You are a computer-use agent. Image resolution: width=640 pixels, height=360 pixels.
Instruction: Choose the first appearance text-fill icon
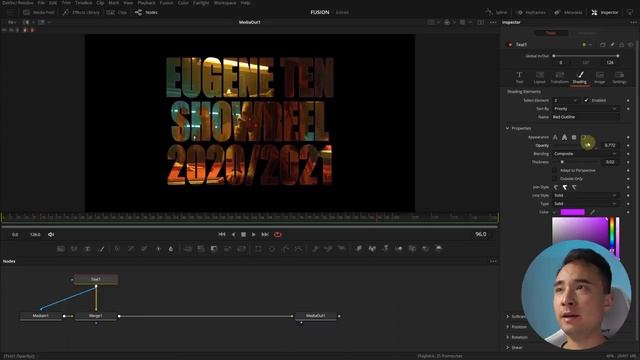coord(555,137)
